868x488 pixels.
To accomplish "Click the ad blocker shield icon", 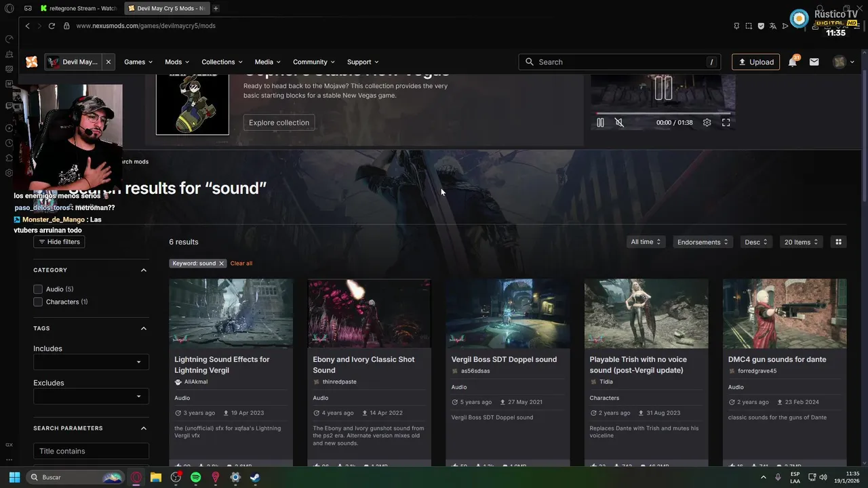I will [761, 26].
